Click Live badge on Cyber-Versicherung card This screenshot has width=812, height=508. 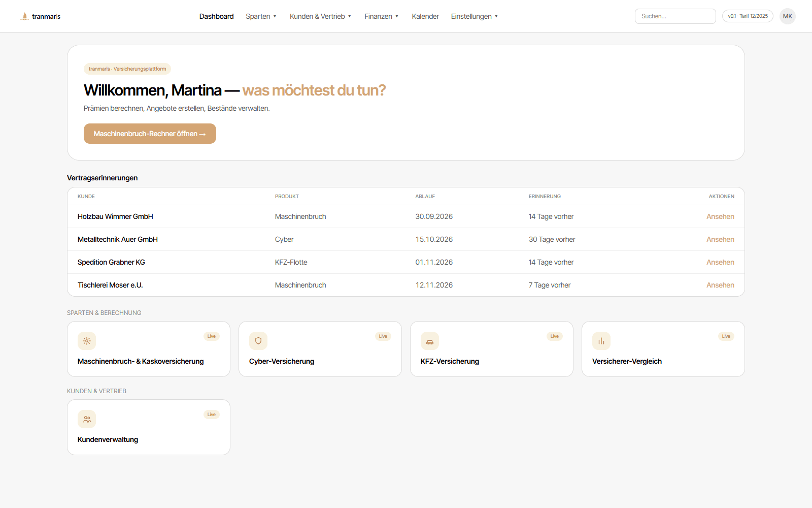click(383, 336)
